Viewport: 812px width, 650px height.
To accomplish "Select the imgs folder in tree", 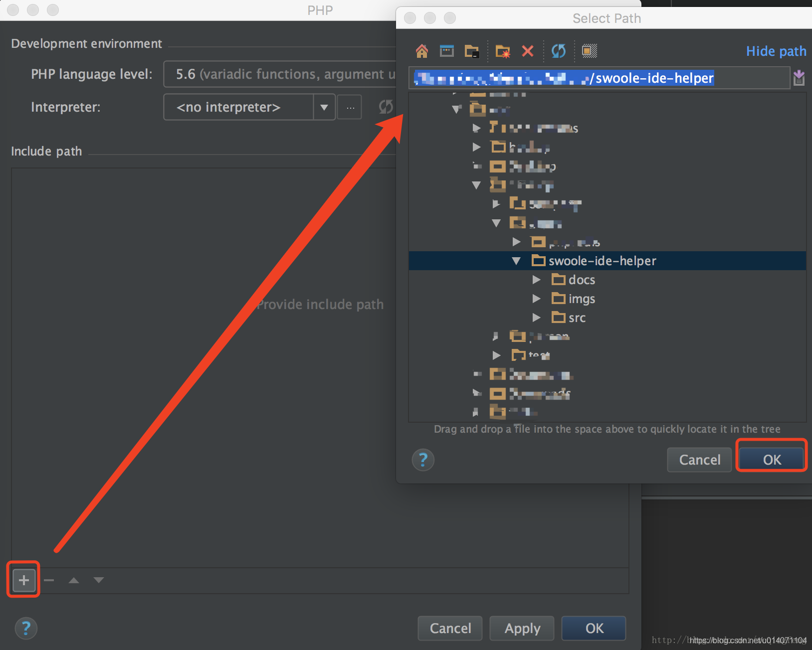I will pos(582,299).
